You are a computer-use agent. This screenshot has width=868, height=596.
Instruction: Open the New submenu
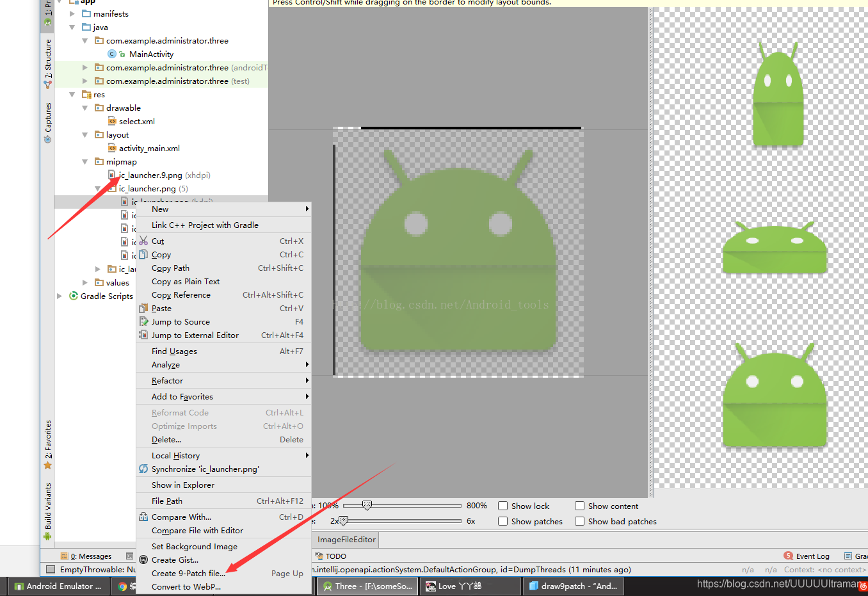coord(224,209)
